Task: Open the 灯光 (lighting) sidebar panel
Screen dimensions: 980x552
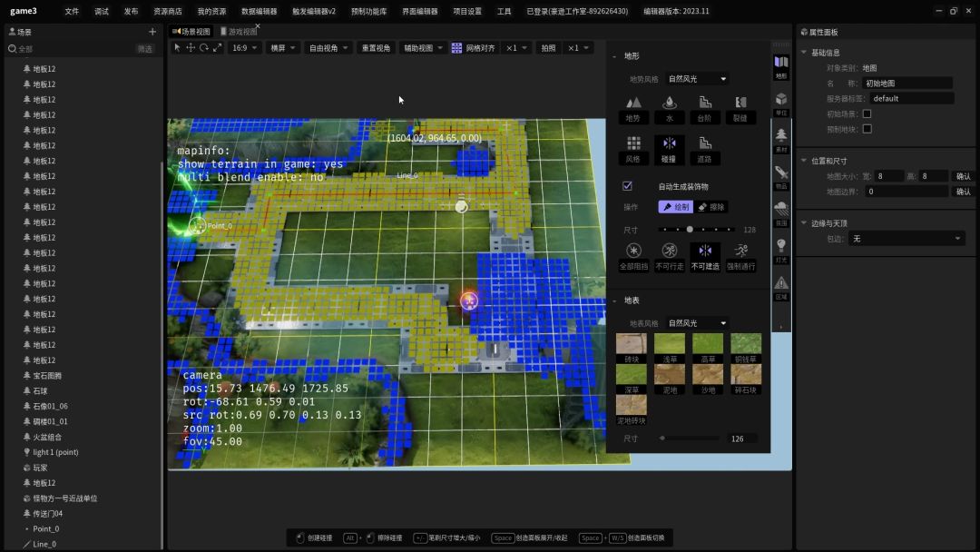Action: click(781, 247)
